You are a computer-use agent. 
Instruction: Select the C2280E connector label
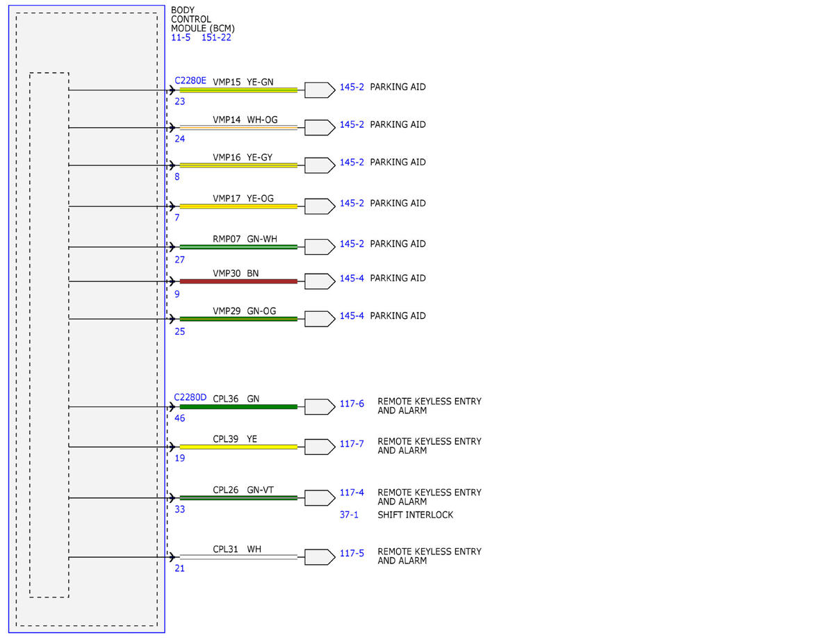click(x=190, y=81)
